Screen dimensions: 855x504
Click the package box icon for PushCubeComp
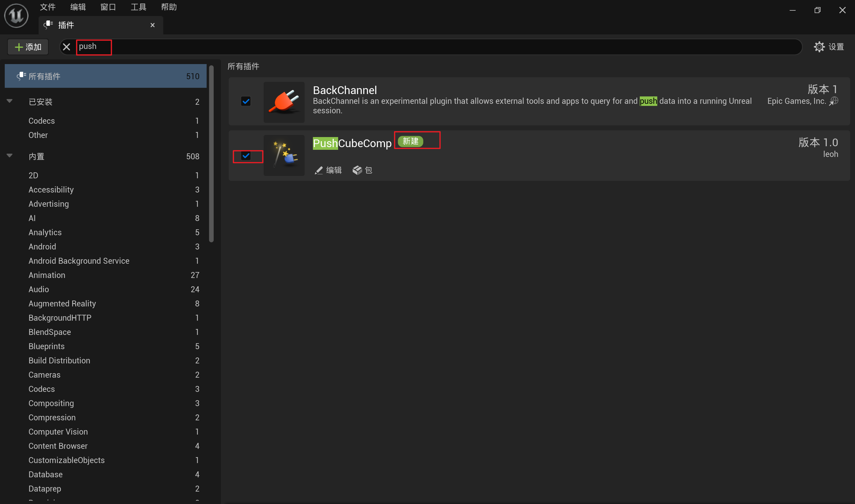coord(357,170)
